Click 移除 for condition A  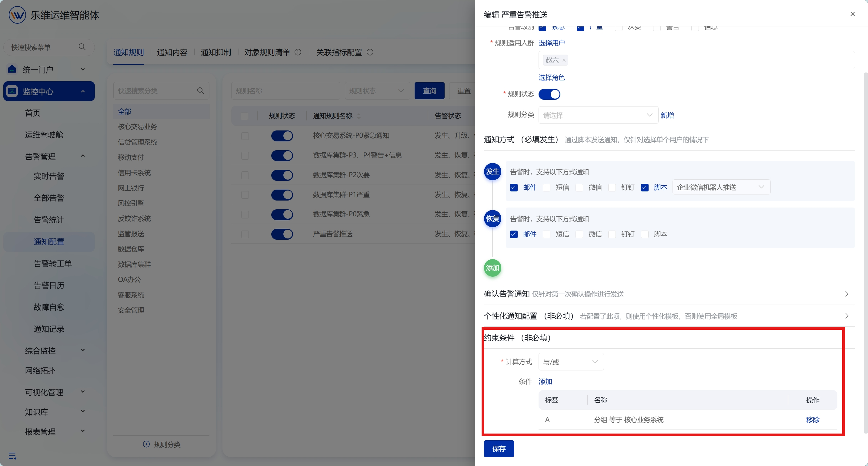point(813,420)
